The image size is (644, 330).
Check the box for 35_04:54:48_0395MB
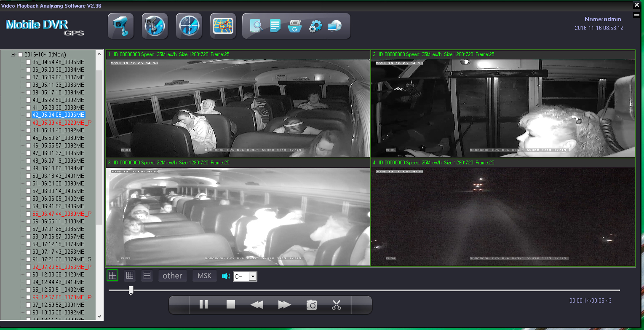pyautogui.click(x=28, y=62)
